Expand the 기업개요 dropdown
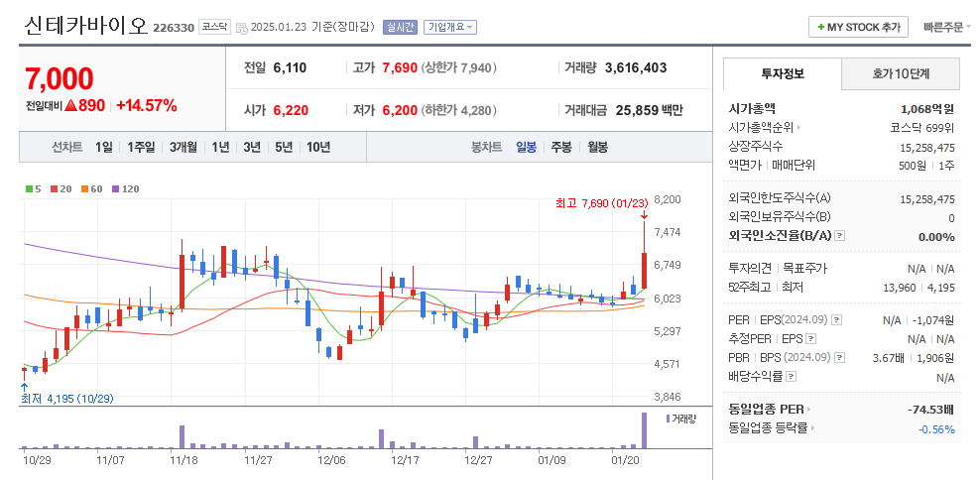The height and width of the screenshot is (480, 980). (x=450, y=28)
